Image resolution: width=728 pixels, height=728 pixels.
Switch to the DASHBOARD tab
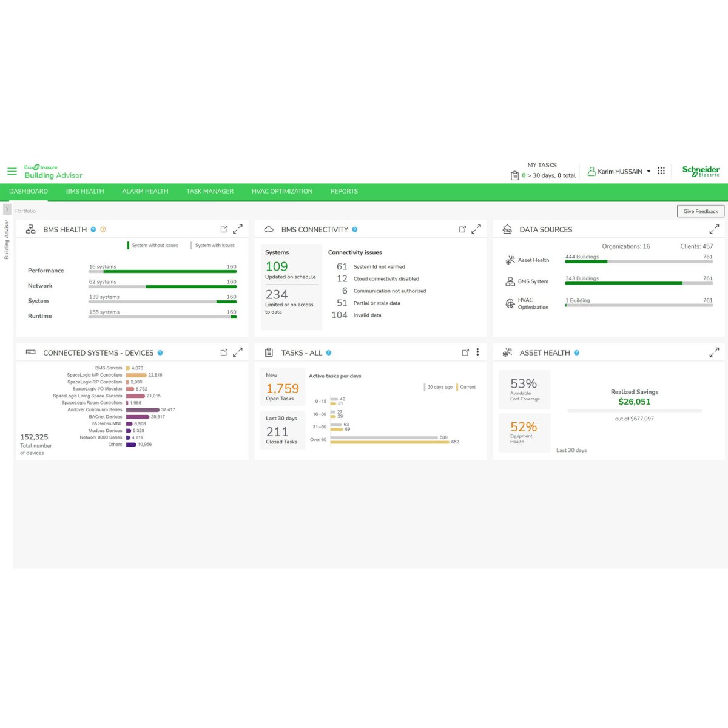coord(29,191)
